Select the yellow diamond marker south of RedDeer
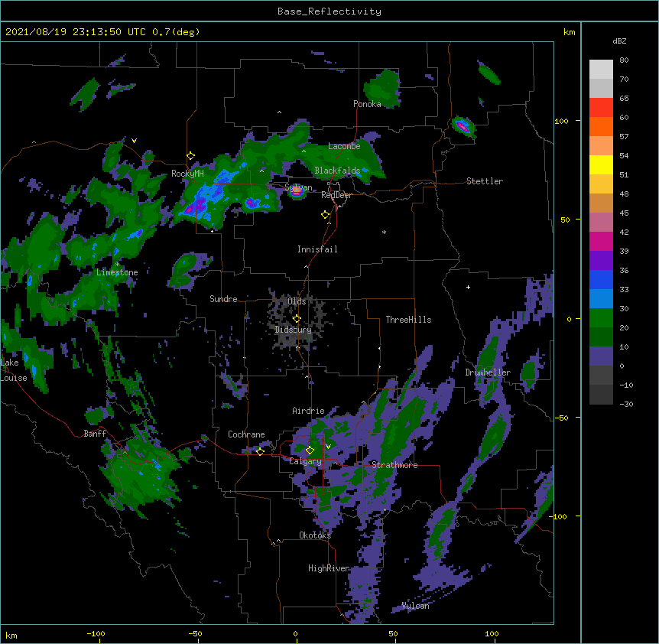This screenshot has width=659, height=644. [326, 215]
